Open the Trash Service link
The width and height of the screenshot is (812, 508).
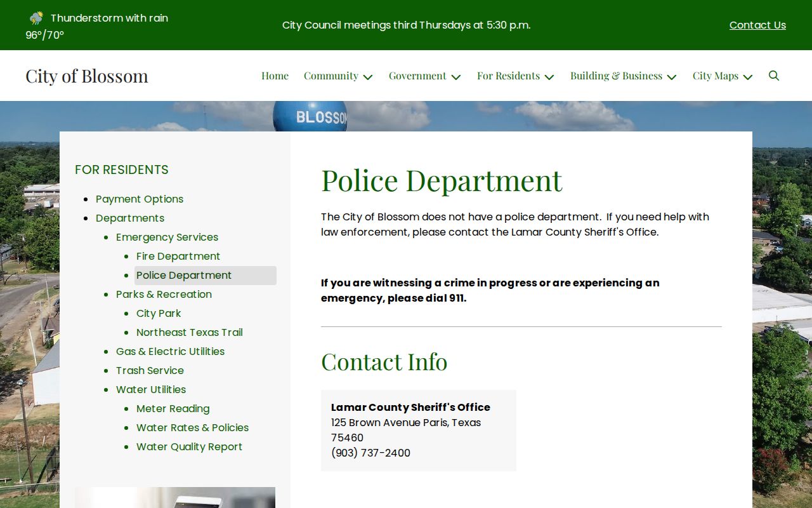(x=150, y=370)
